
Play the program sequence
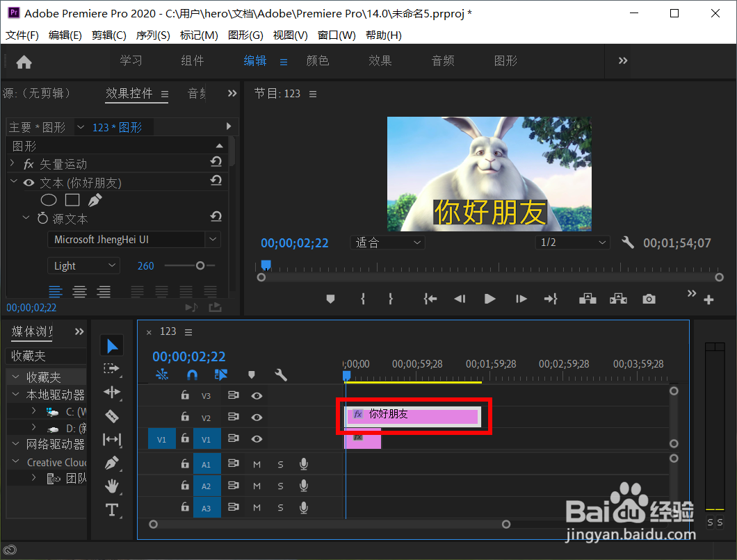pos(489,299)
